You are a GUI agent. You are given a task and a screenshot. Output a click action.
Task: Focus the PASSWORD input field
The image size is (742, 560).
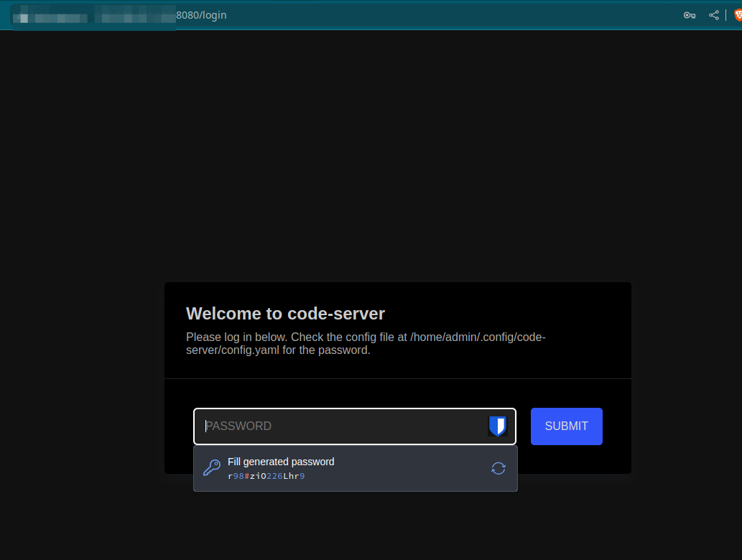click(x=345, y=426)
